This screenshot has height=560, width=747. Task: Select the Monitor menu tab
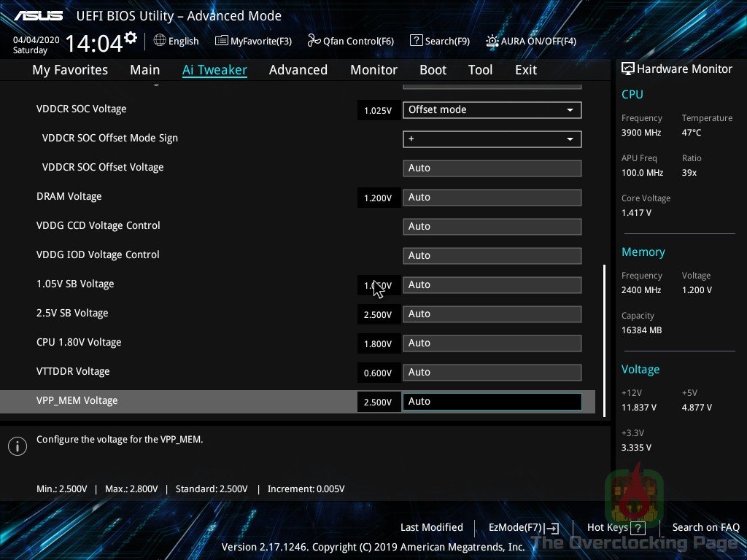(373, 69)
